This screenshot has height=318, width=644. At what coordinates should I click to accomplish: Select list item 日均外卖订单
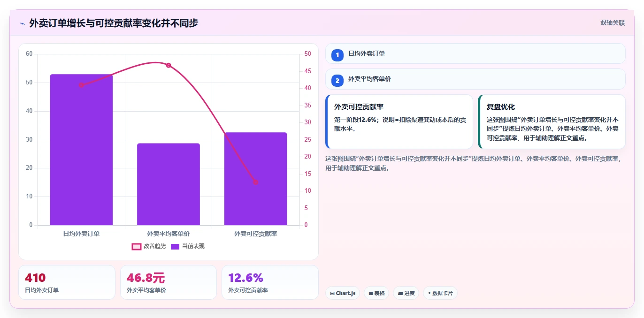click(475, 53)
